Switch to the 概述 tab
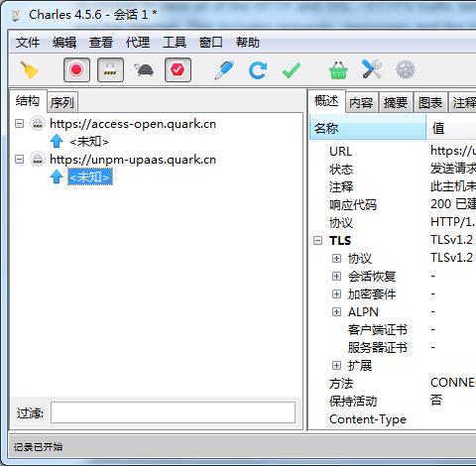The height and width of the screenshot is (466, 476). 326,101
